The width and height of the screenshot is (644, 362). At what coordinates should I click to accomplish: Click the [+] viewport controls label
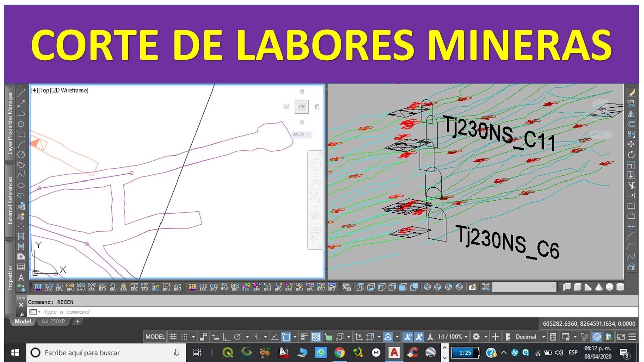click(34, 90)
